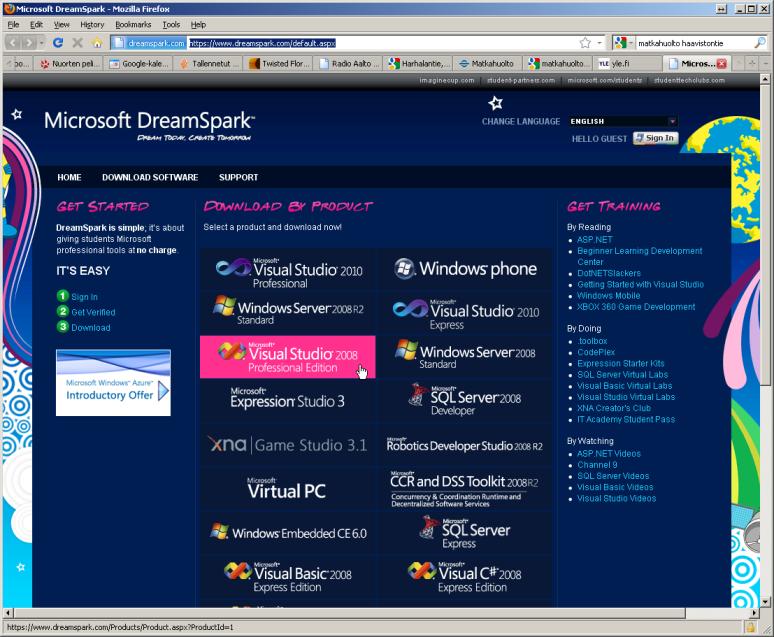Open the Google search engine selector icon
Image resolution: width=774 pixels, height=637 pixels.
point(620,43)
